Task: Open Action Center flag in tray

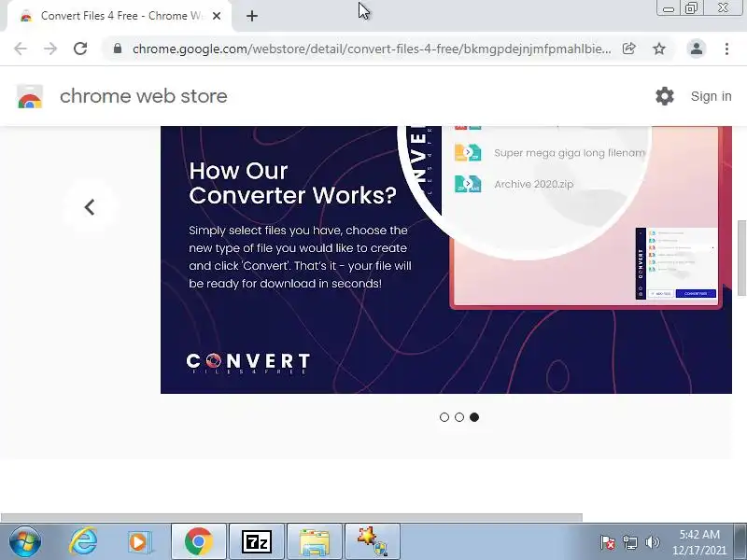Action: (x=608, y=542)
